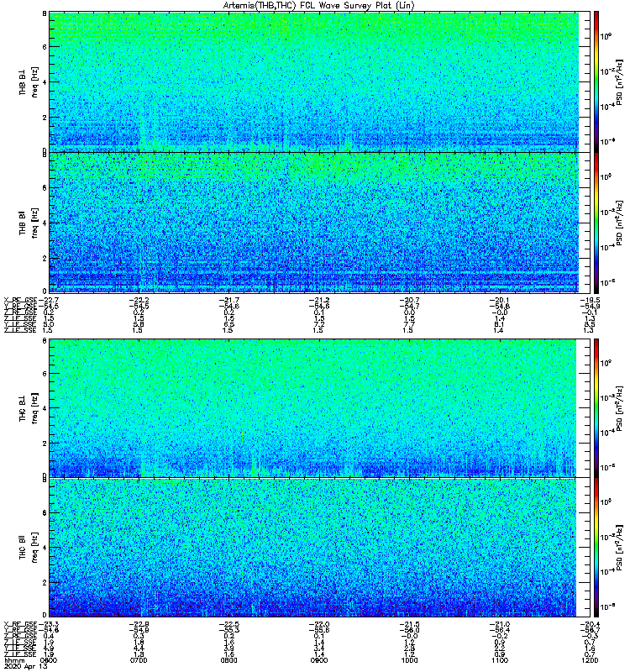The height and width of the screenshot is (672, 630).
Task: Click the 'X_RE_GSE' row label under the THC panels
Action: 20,624
